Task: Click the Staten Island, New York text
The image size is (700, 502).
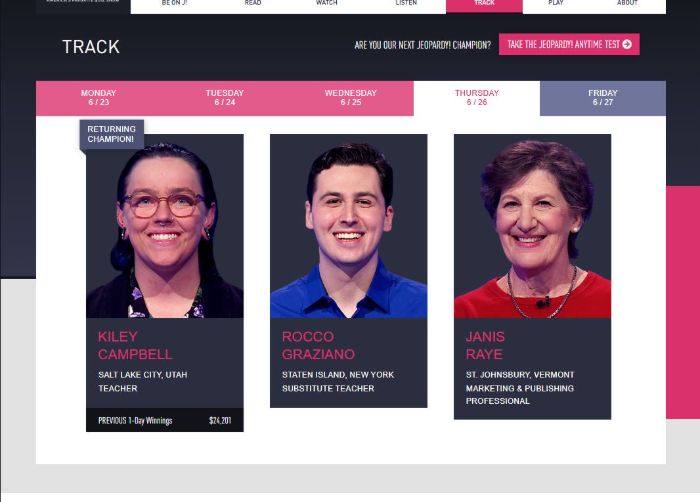Action: (338, 375)
